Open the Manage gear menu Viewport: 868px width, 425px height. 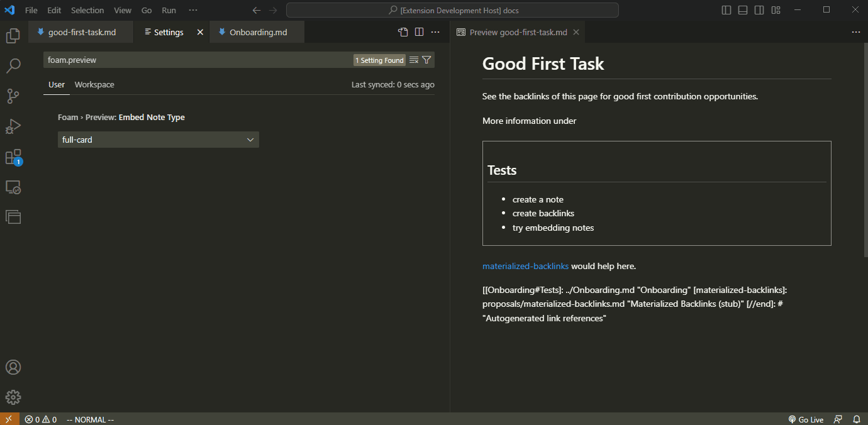pos(13,397)
